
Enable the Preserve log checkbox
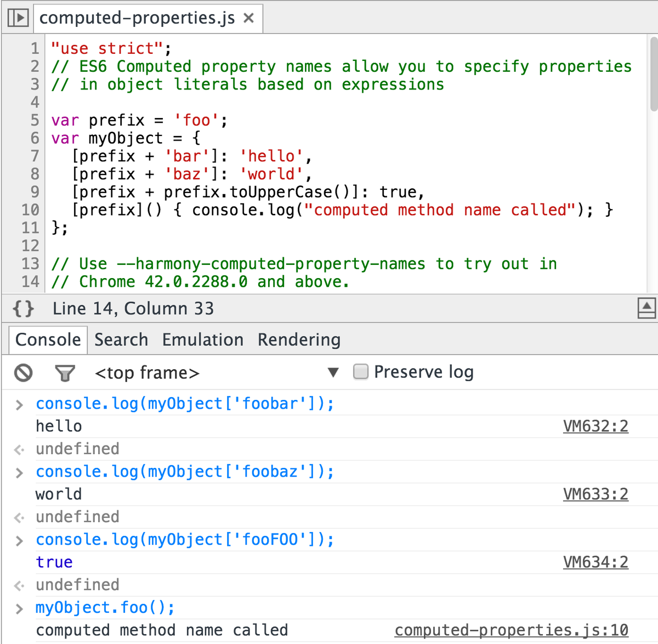[361, 372]
